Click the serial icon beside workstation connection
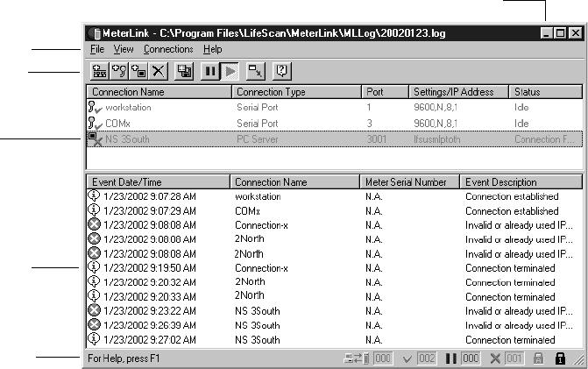588x369 pixels. (95, 107)
